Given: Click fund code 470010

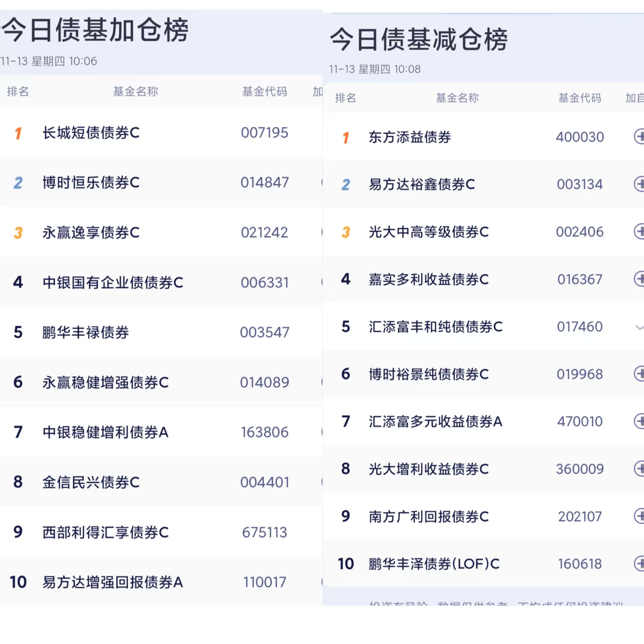Looking at the screenshot, I should tap(580, 421).
